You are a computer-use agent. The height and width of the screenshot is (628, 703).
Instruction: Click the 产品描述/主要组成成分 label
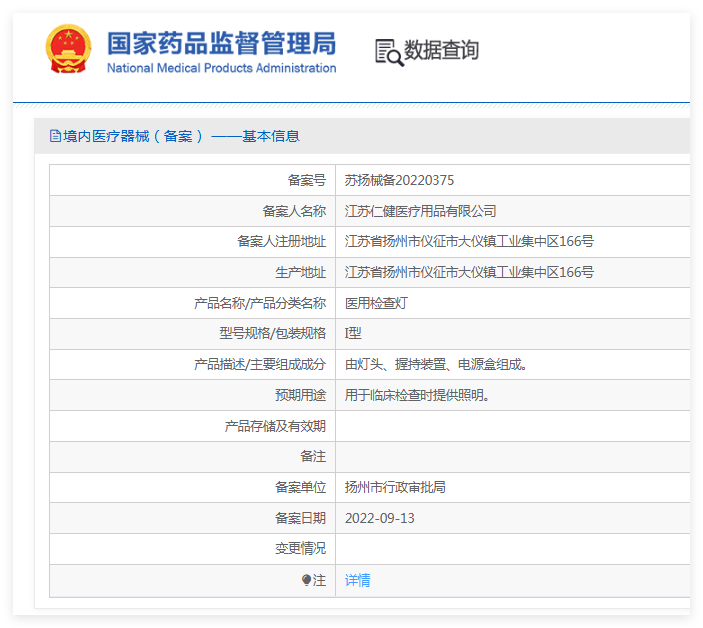click(260, 364)
